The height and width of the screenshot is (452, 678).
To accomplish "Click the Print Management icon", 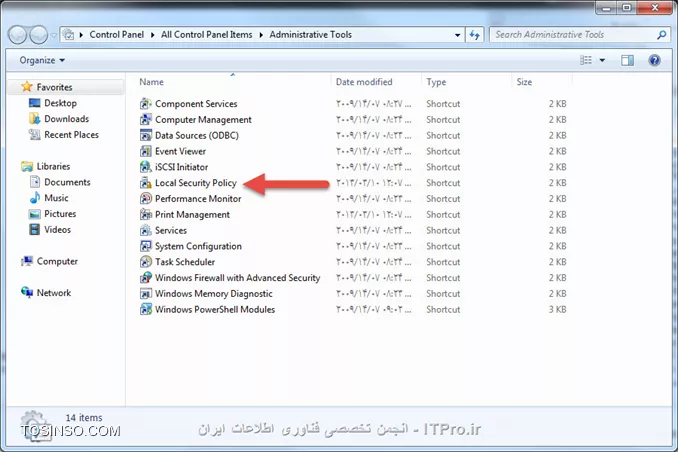I will point(146,215).
